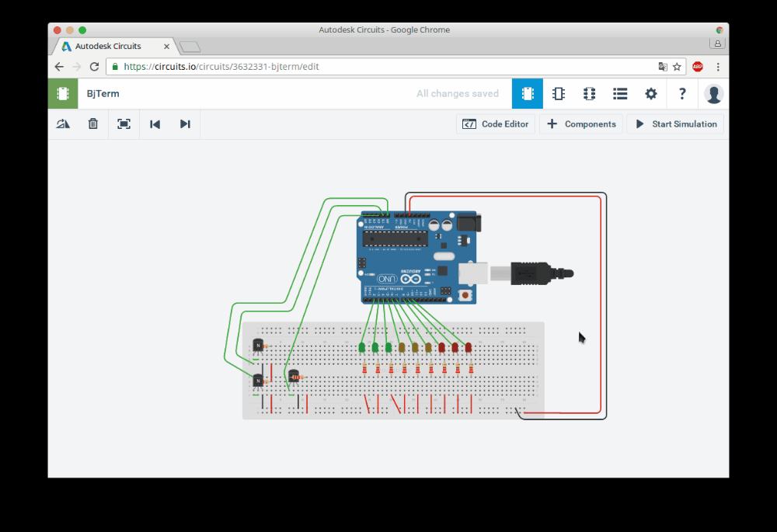Open the Code Editor
777x532 pixels.
[x=496, y=123]
